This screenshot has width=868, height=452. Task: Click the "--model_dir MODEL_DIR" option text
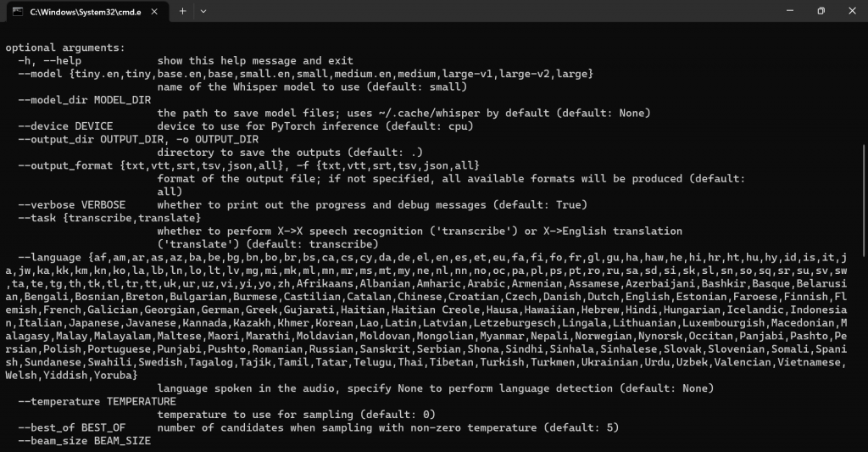pyautogui.click(x=84, y=100)
